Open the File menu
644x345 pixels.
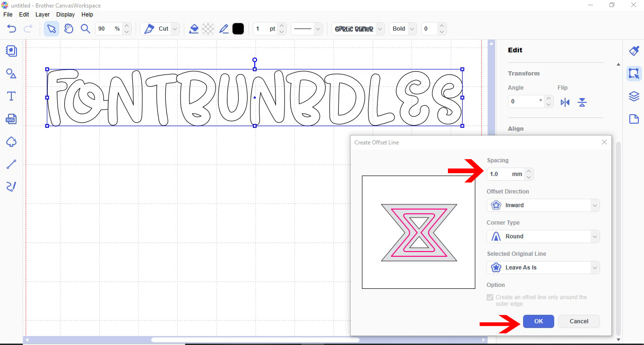pos(8,15)
